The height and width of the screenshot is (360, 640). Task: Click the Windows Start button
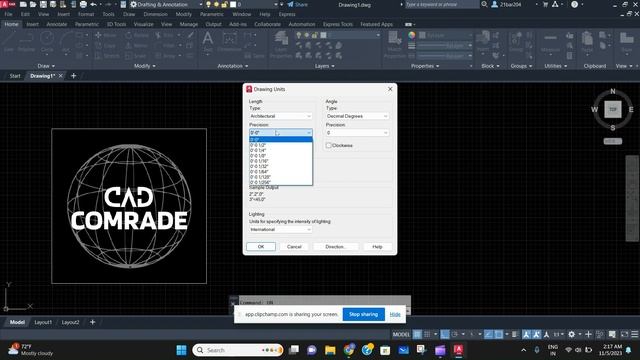[x=181, y=350]
